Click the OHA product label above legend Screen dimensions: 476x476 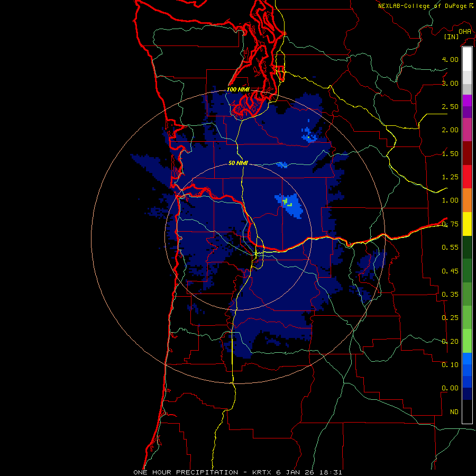click(x=465, y=32)
